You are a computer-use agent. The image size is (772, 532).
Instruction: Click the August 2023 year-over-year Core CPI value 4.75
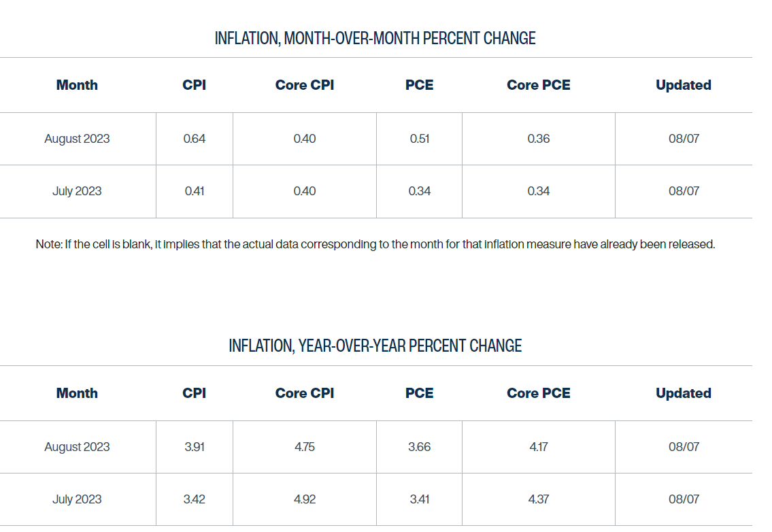(304, 447)
